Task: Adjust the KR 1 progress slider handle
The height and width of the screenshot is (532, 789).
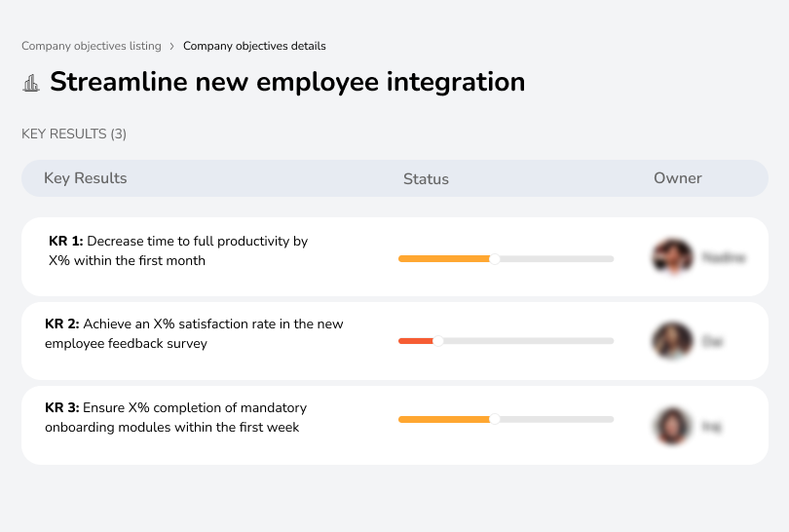Action: 495,259
